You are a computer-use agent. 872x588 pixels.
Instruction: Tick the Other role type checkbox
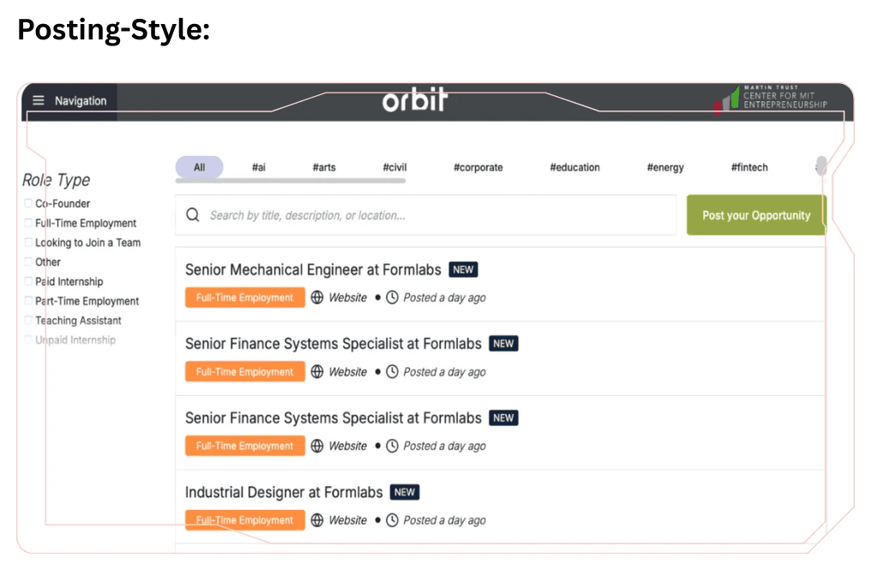tap(28, 261)
